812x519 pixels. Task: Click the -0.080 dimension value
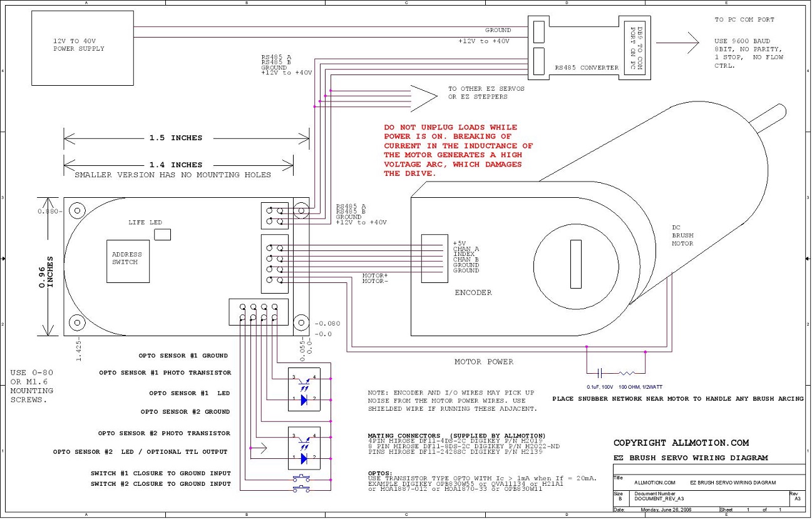(x=327, y=324)
